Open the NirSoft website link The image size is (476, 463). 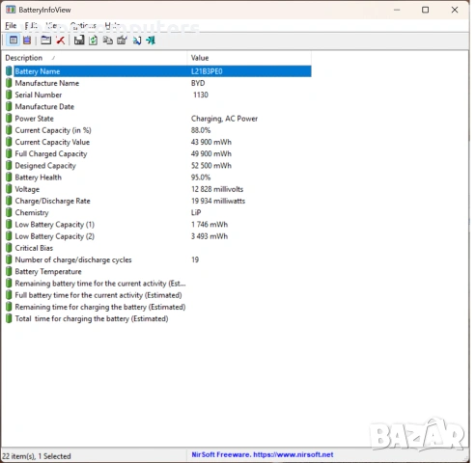(x=263, y=454)
